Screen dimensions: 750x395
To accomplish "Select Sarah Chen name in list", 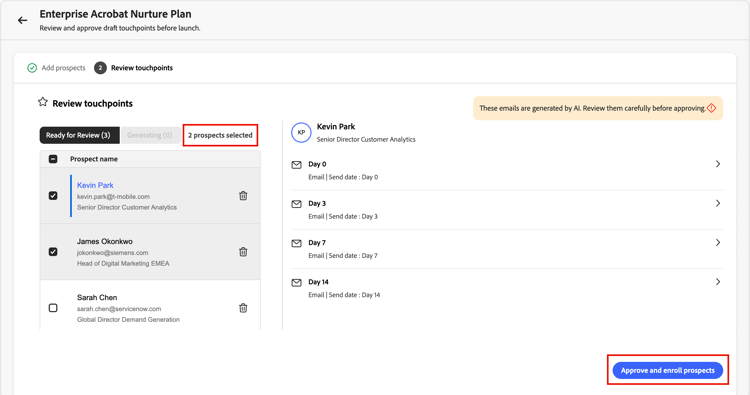I will pyautogui.click(x=97, y=297).
